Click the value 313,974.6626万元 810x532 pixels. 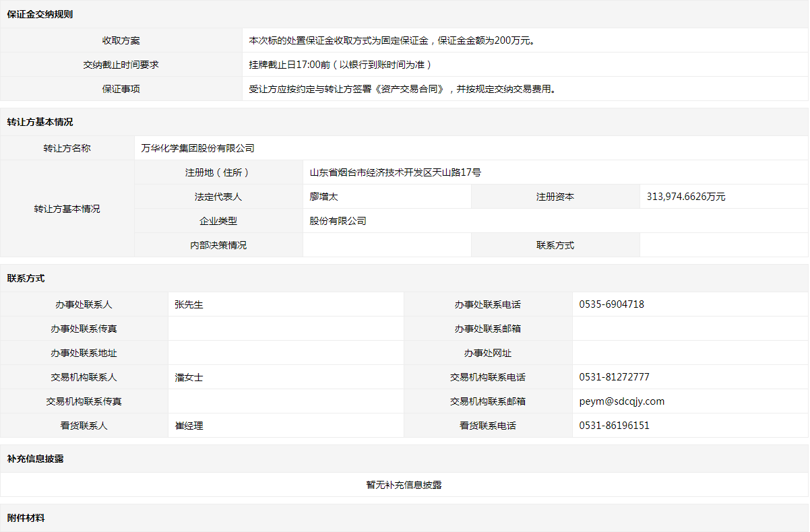click(686, 197)
